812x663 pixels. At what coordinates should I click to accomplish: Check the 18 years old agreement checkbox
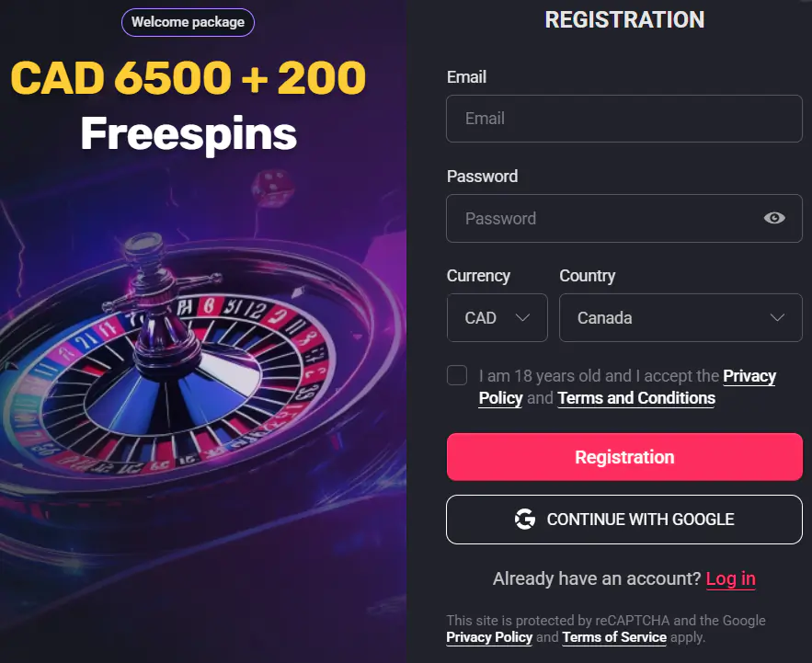[457, 375]
